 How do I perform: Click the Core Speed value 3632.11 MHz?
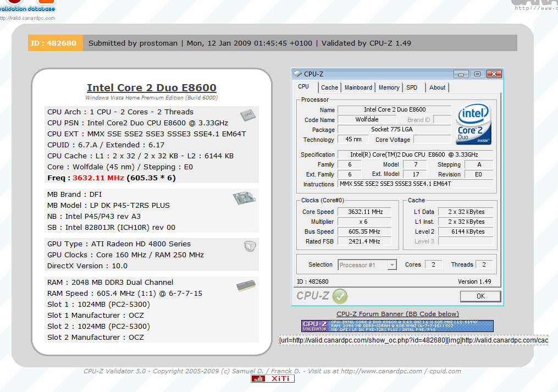pos(364,212)
